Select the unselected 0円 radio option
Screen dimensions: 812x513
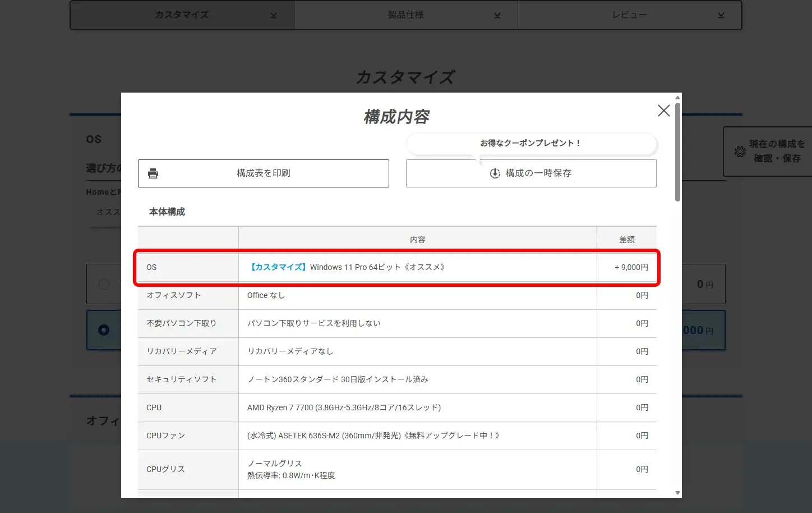(x=103, y=284)
